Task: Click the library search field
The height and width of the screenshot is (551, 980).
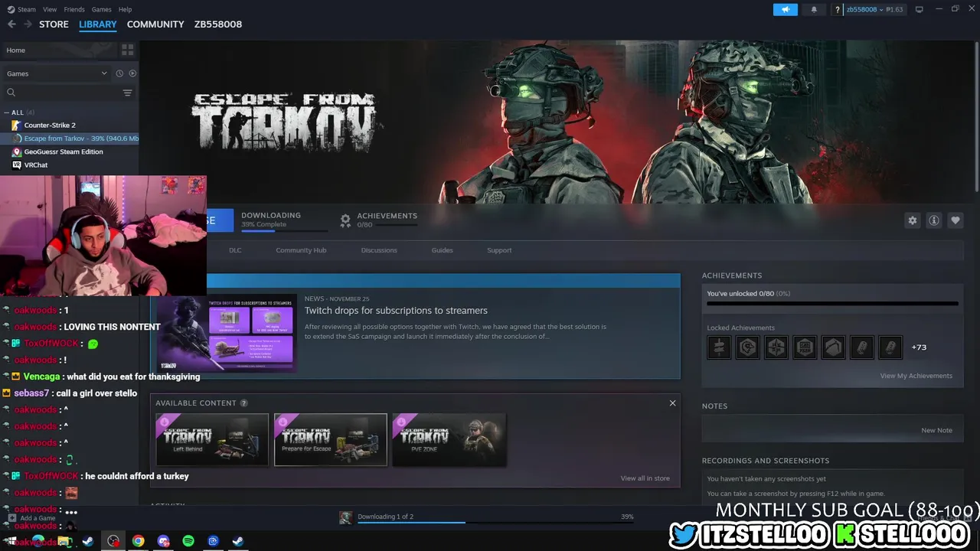Action: click(63, 93)
